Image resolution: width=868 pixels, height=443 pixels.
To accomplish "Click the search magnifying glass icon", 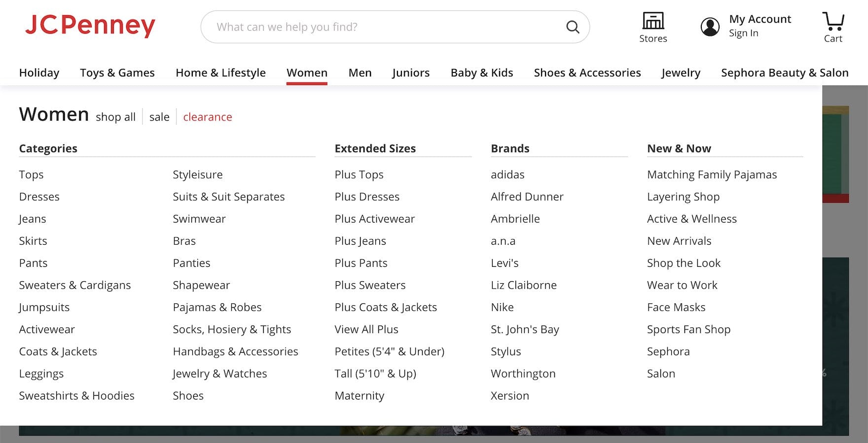I will (x=572, y=27).
